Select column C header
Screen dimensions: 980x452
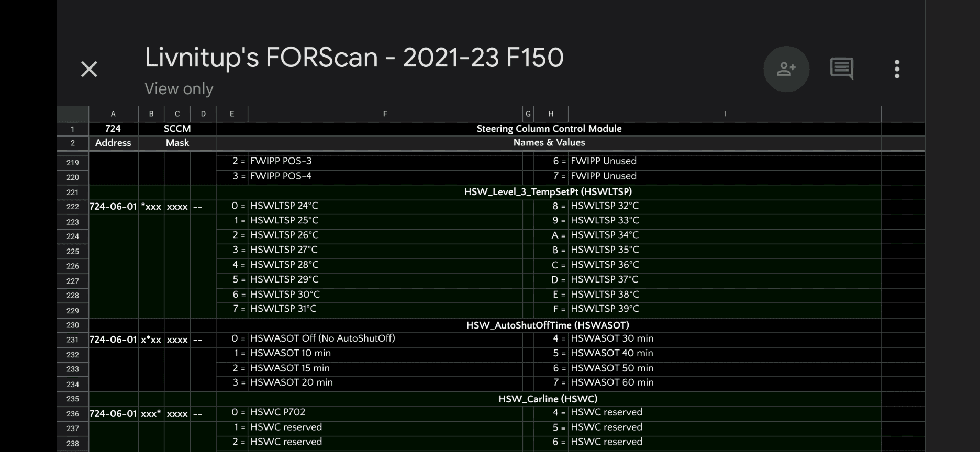[177, 114]
